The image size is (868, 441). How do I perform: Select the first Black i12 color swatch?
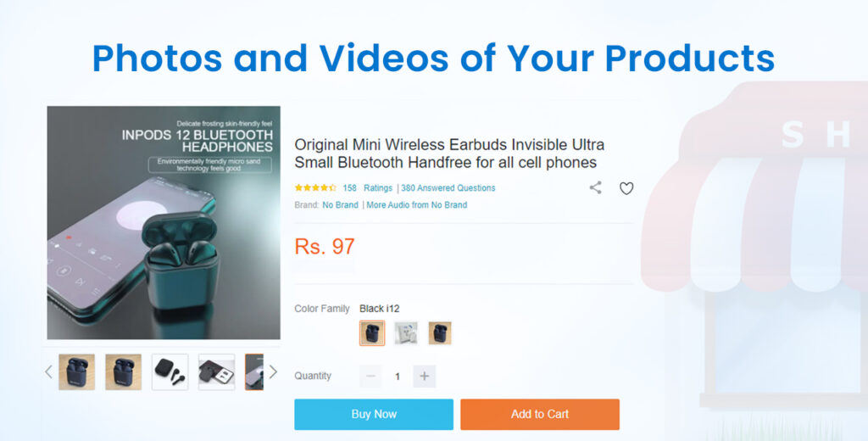(x=372, y=333)
